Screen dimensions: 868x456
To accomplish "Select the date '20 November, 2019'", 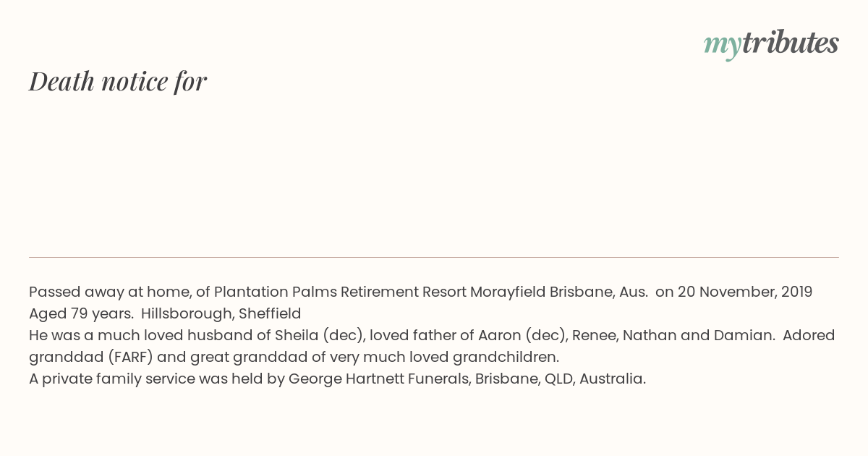I will coord(745,292).
